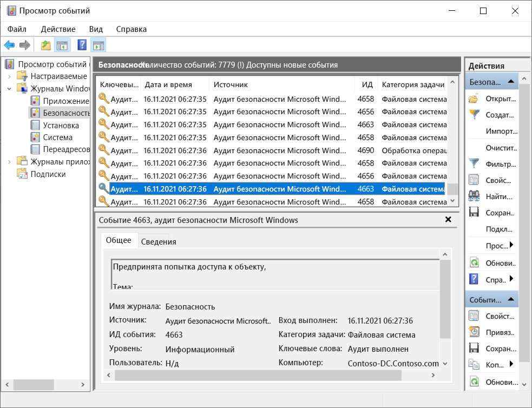This screenshot has width=532, height=408.
Task: Select the Безопасность log in the tree
Action: click(x=60, y=113)
